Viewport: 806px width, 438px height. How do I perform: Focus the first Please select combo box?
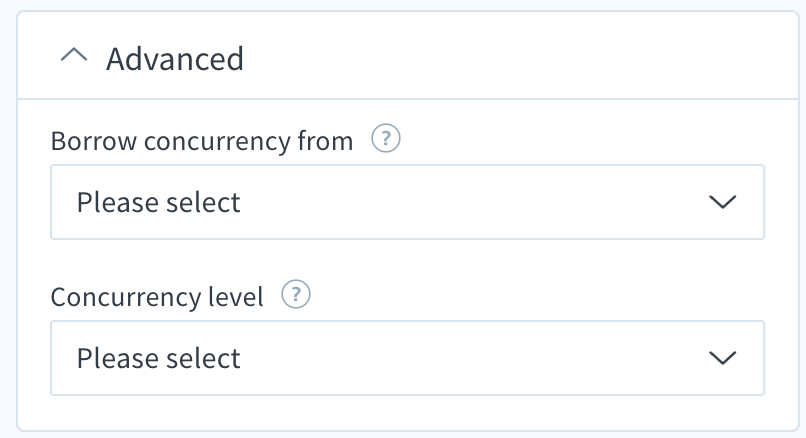coord(408,202)
